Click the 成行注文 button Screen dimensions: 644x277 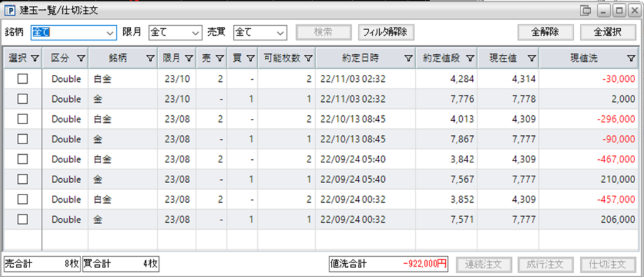click(x=547, y=264)
